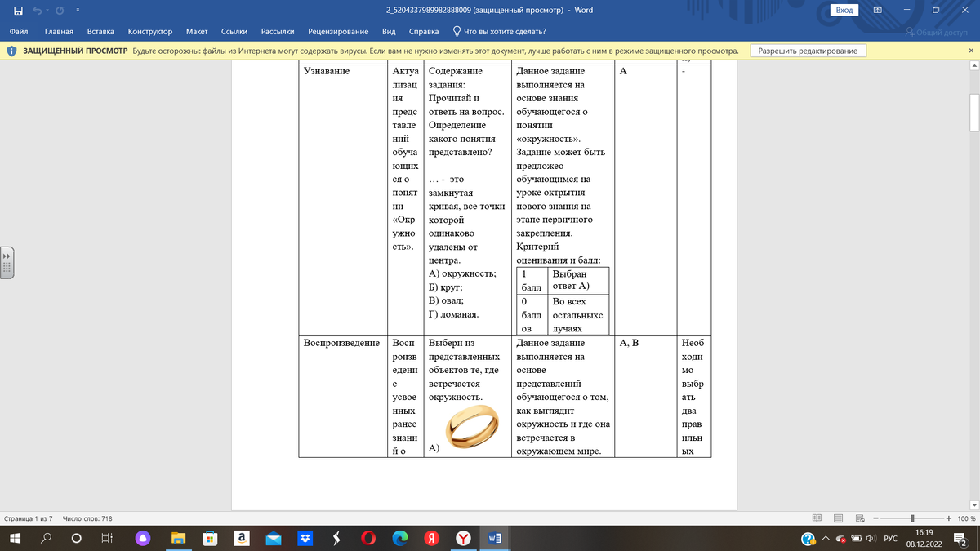Open the Рассылки tab
Viewport: 980px width, 551px height.
pos(278,32)
